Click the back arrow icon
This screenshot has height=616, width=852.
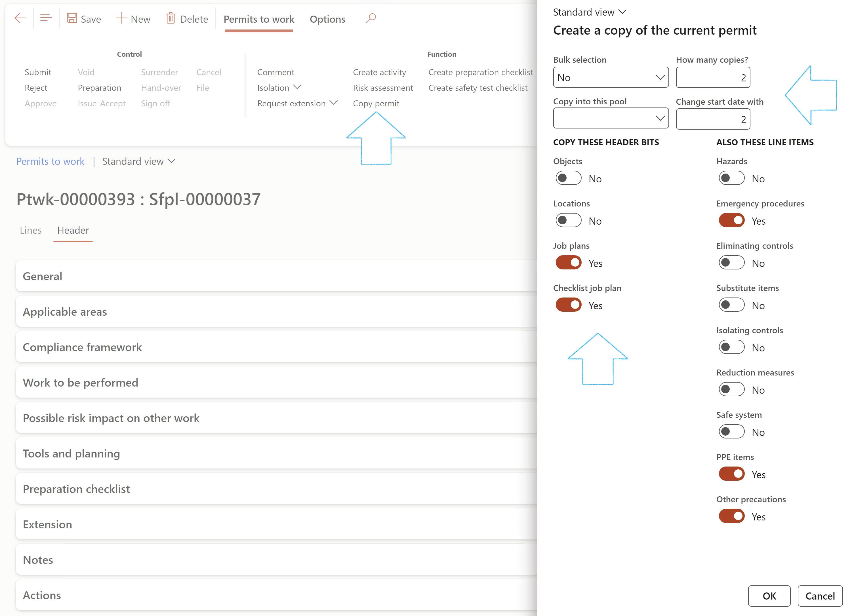coord(20,18)
